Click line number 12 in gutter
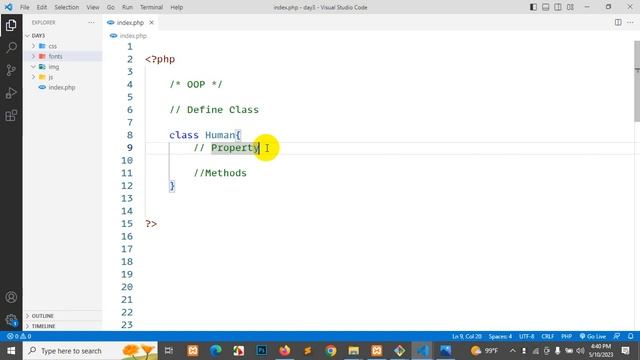Viewport: 640px width, 360px height. (127, 186)
